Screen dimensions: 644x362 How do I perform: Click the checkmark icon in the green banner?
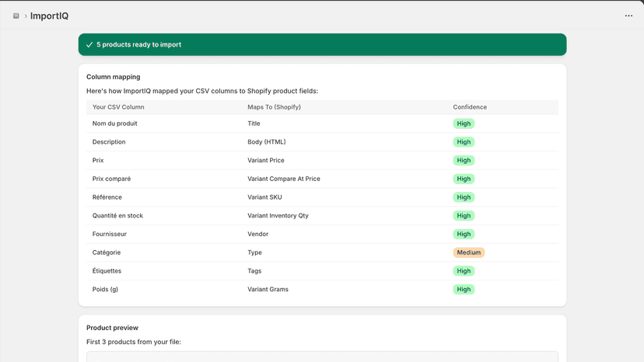[89, 45]
